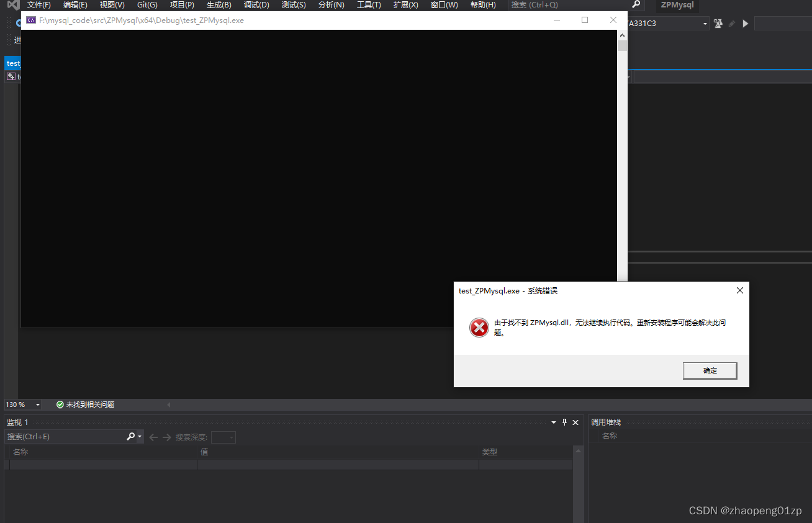This screenshot has height=523, width=812.
Task: Click the console window icon in title bar
Action: (30, 20)
